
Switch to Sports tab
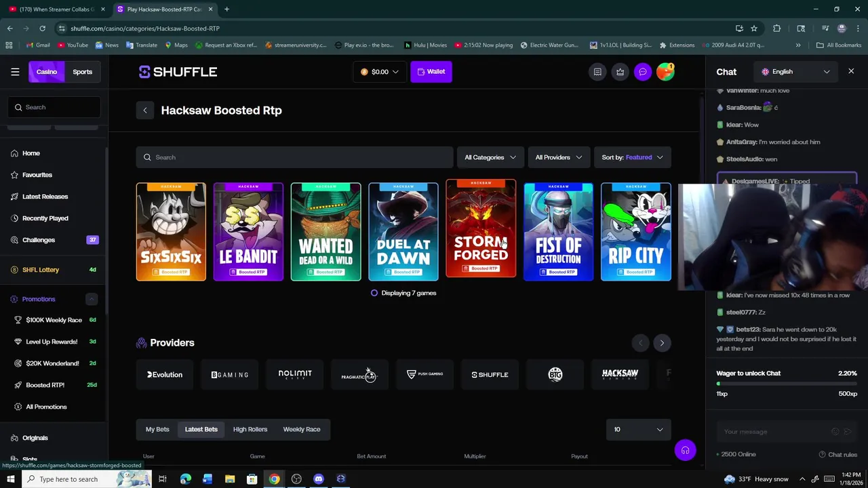(83, 72)
